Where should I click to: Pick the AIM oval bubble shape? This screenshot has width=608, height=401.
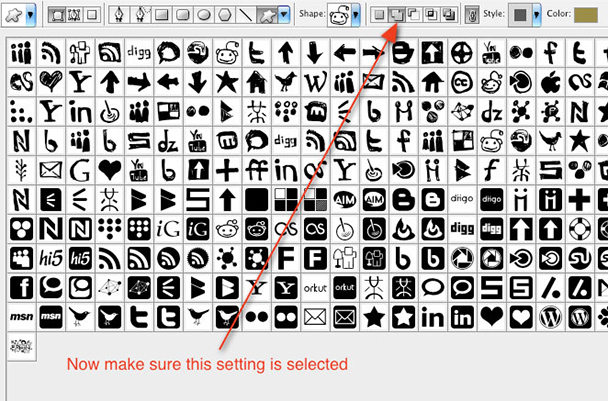coord(345,200)
